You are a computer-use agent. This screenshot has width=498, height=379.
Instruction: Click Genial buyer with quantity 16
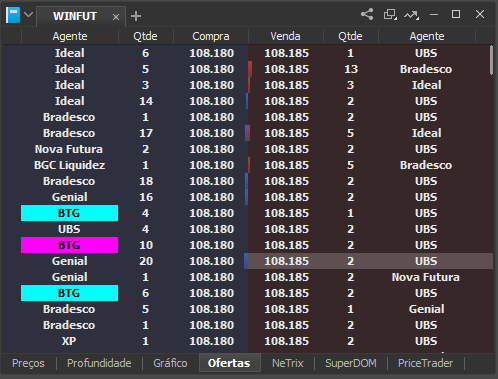(69, 197)
